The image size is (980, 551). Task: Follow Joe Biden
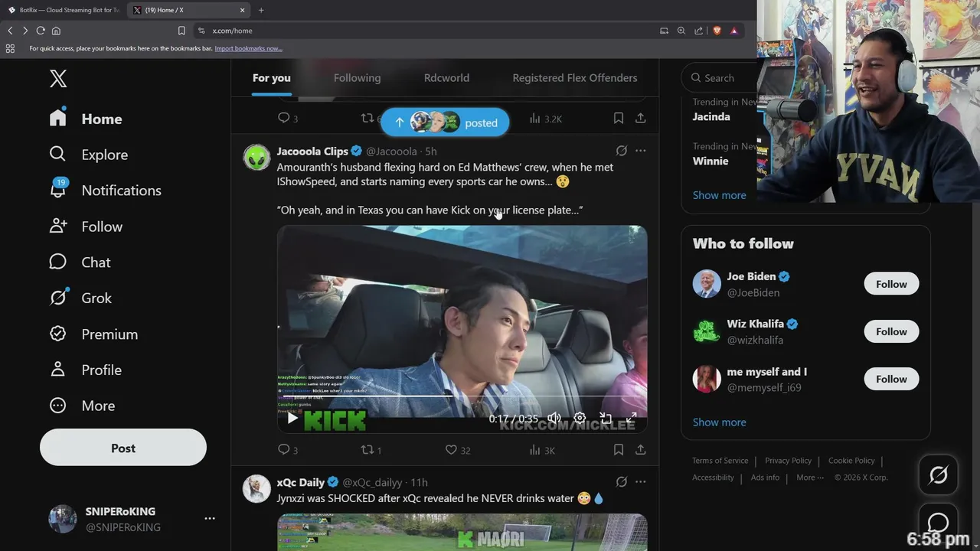(x=891, y=284)
